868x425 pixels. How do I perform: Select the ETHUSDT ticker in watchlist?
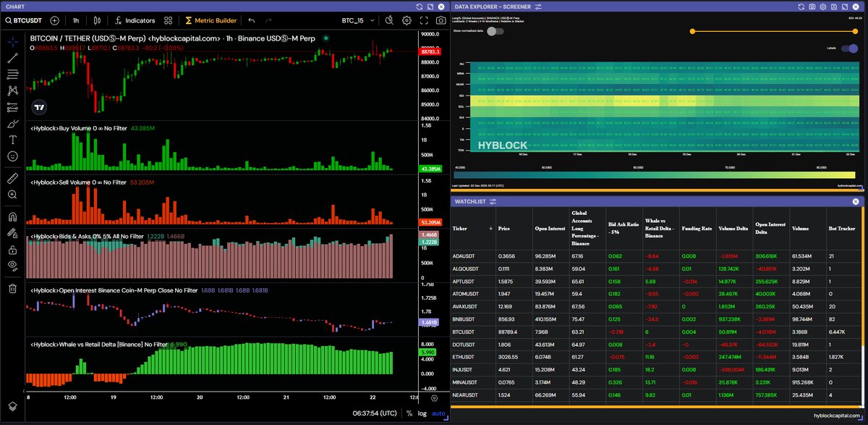tap(464, 357)
